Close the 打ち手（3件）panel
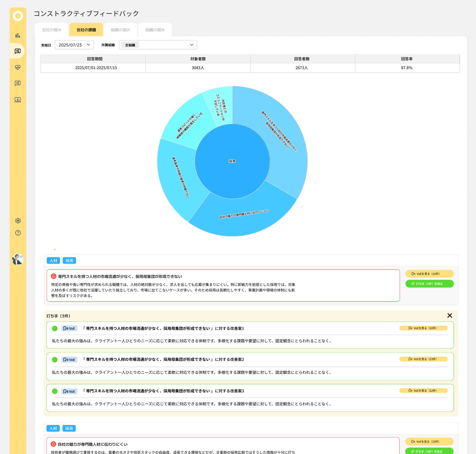 point(449,315)
